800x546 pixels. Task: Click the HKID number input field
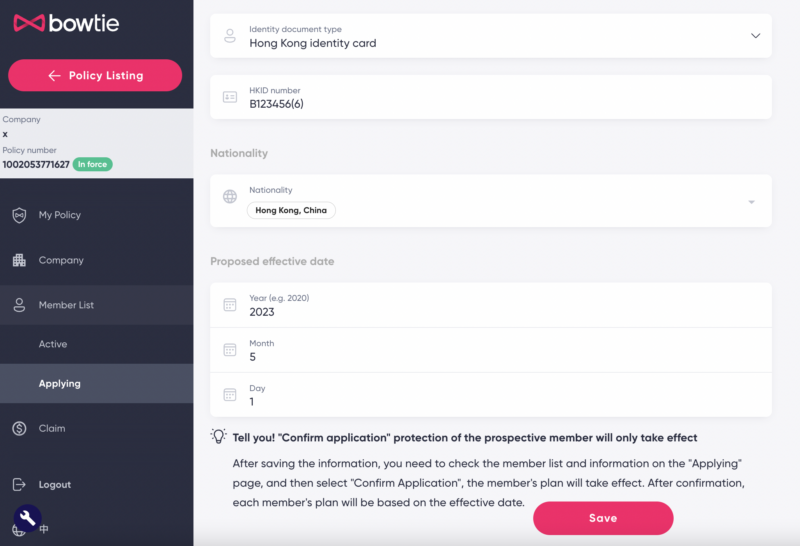(x=490, y=103)
